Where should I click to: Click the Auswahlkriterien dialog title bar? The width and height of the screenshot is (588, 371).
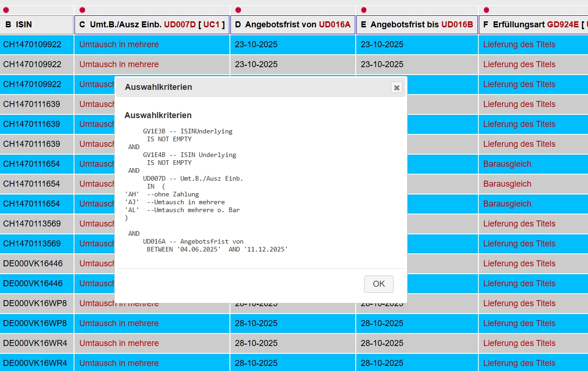(x=250, y=87)
